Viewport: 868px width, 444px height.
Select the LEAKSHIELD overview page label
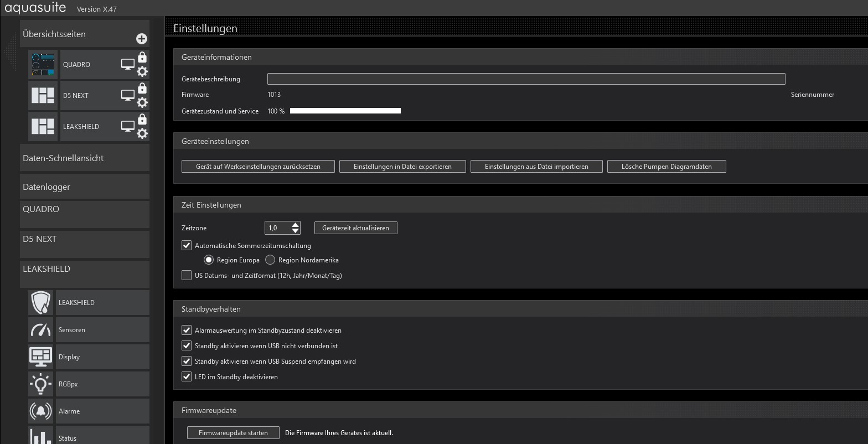pyautogui.click(x=81, y=127)
